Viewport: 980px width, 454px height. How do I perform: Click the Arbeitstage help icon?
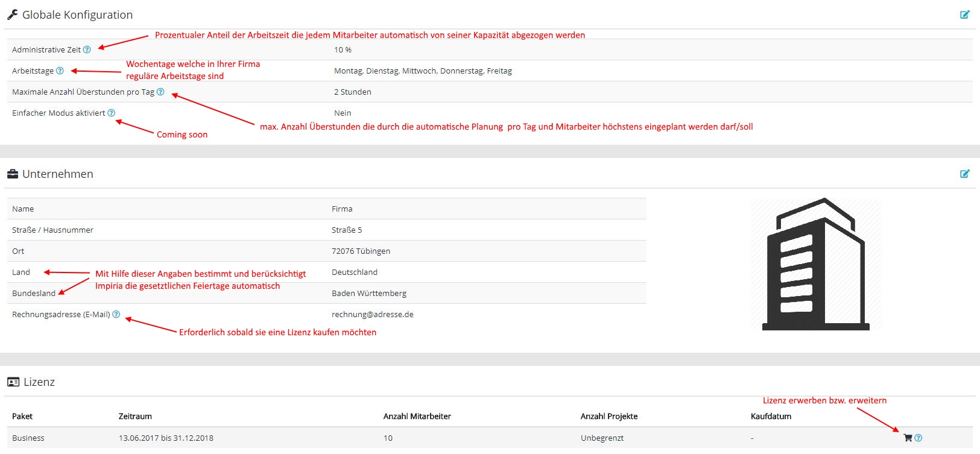pyautogui.click(x=60, y=71)
